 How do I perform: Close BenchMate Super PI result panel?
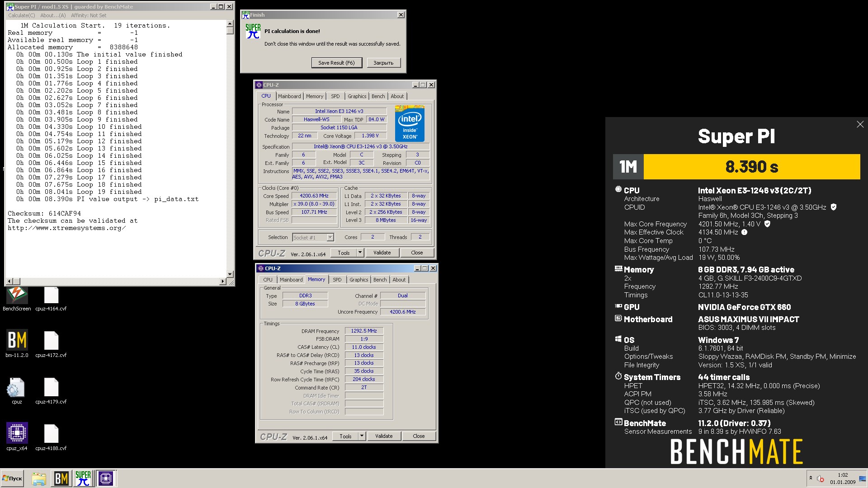860,124
